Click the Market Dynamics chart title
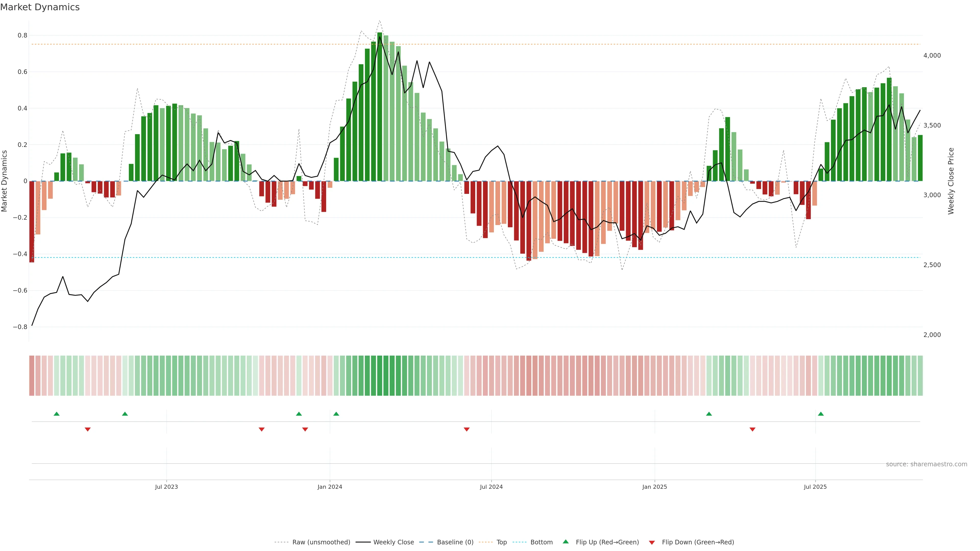Viewport: 980px width, 551px height. (40, 7)
